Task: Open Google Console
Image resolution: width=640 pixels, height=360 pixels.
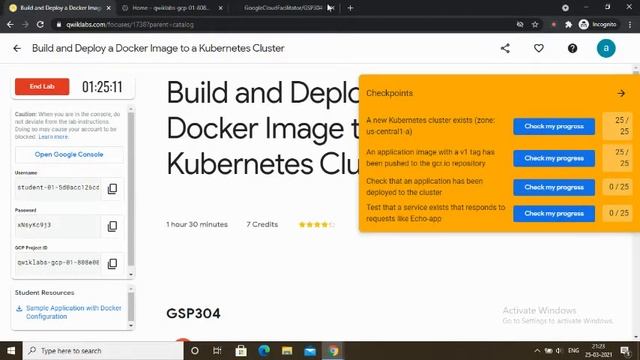Action: tap(69, 155)
